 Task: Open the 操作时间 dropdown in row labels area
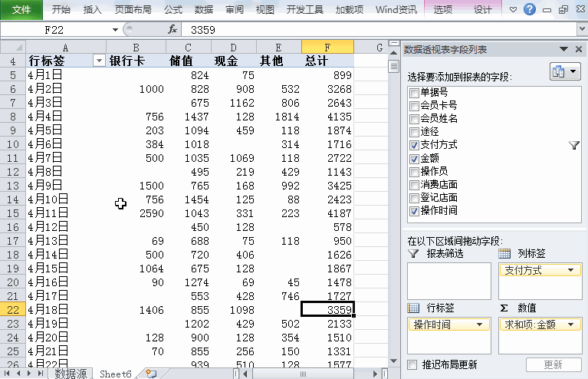[479, 325]
